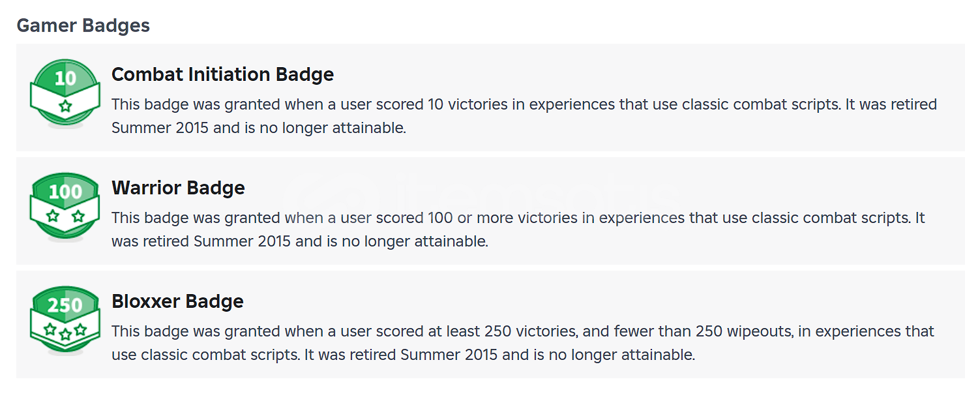Open the Warrior Badge title
980x403 pixels.
pos(178,188)
